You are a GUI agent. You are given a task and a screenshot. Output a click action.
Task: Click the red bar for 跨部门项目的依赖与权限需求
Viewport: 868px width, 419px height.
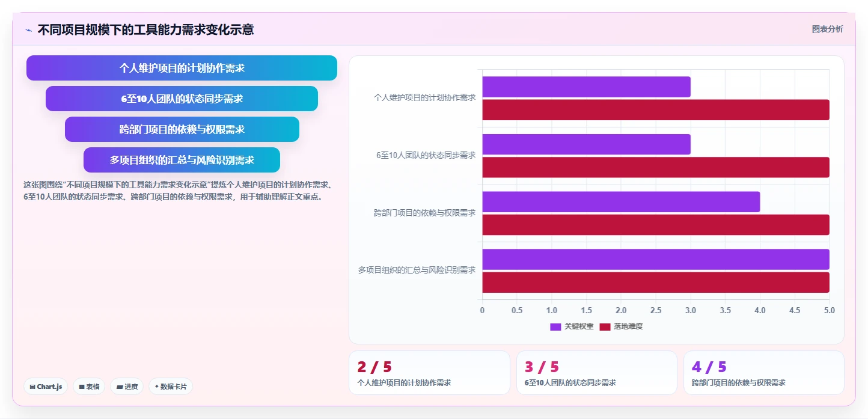coord(656,225)
